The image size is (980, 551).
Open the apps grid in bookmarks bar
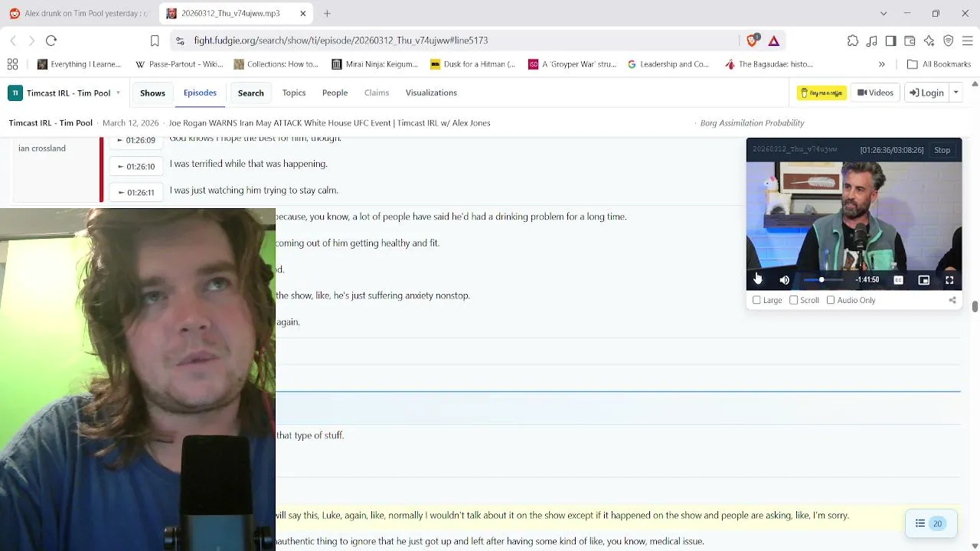[12, 64]
